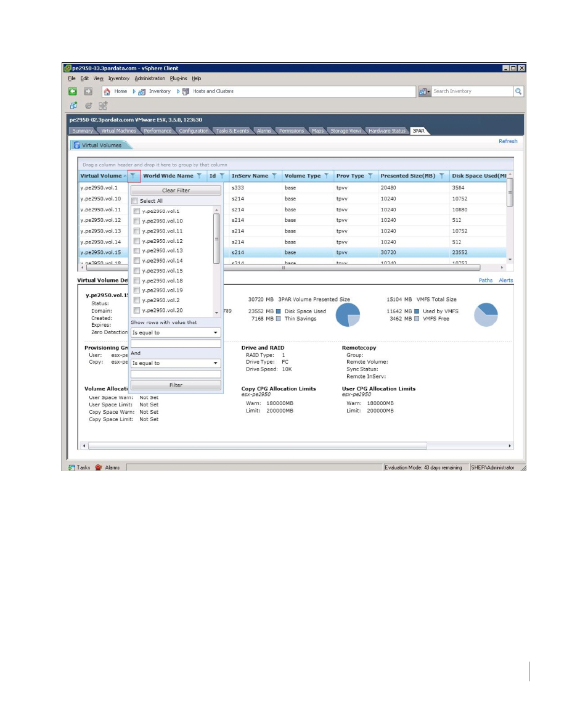This screenshot has height=706, width=588.
Task: Click the vSphere Client title bar icon
Action: click(68, 68)
